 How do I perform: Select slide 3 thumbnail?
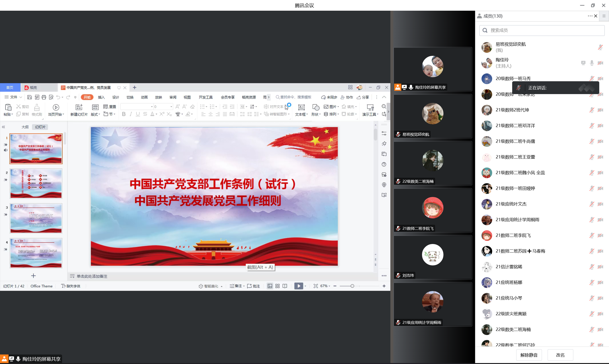point(36,218)
